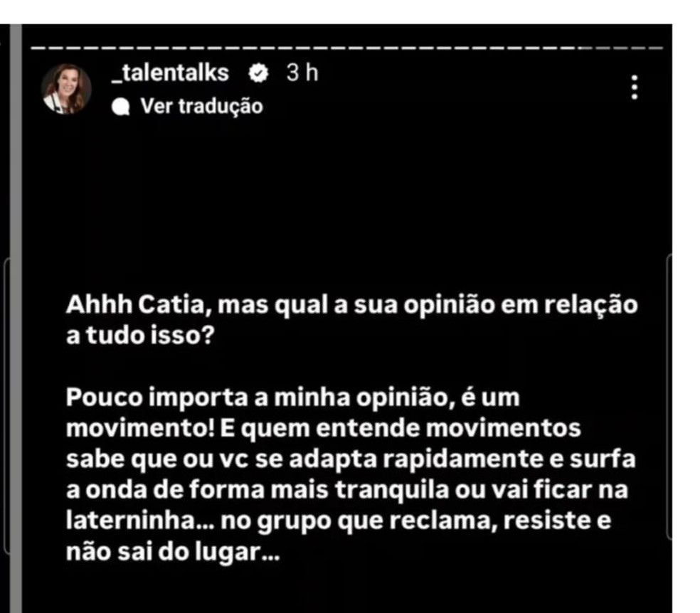Click the verified badge beside _talentalks
Screen dimensions: 700x613
[258, 73]
